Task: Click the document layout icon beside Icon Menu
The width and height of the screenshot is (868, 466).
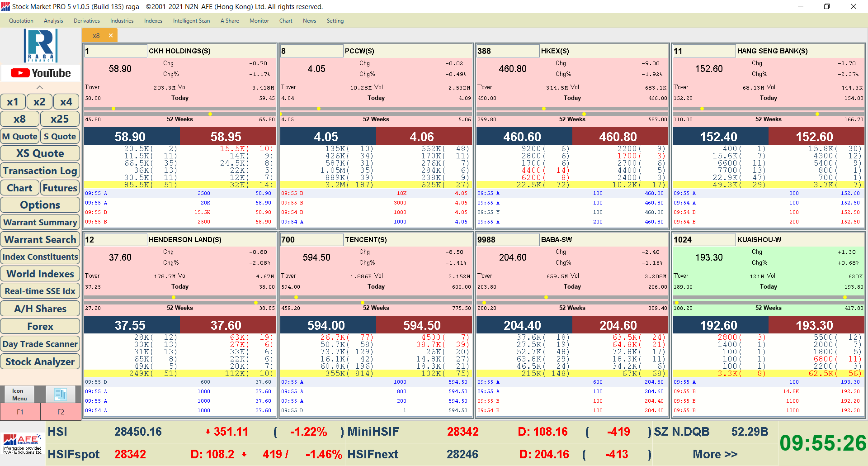Action: point(60,395)
